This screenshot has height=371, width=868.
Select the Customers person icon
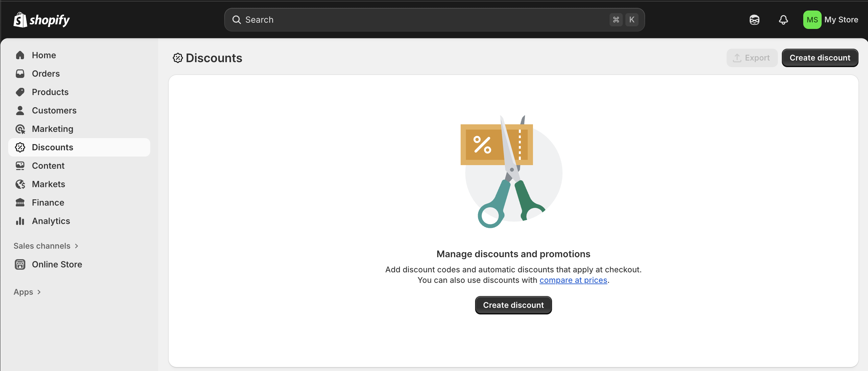tap(20, 110)
